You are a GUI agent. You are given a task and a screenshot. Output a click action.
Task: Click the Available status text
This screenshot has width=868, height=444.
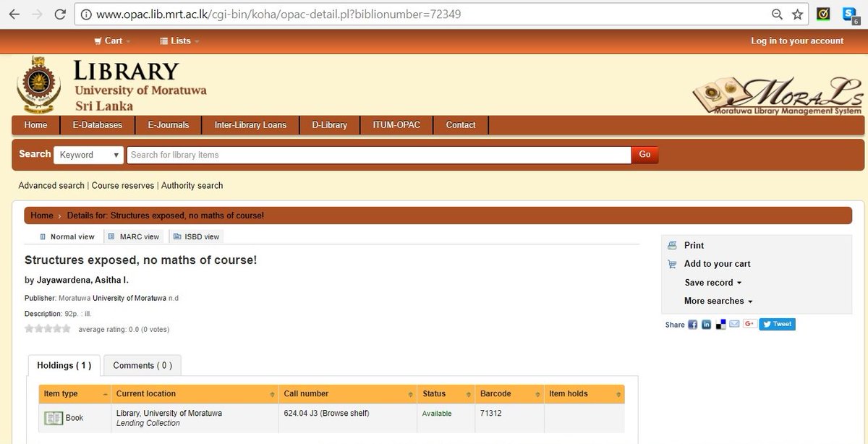click(437, 414)
